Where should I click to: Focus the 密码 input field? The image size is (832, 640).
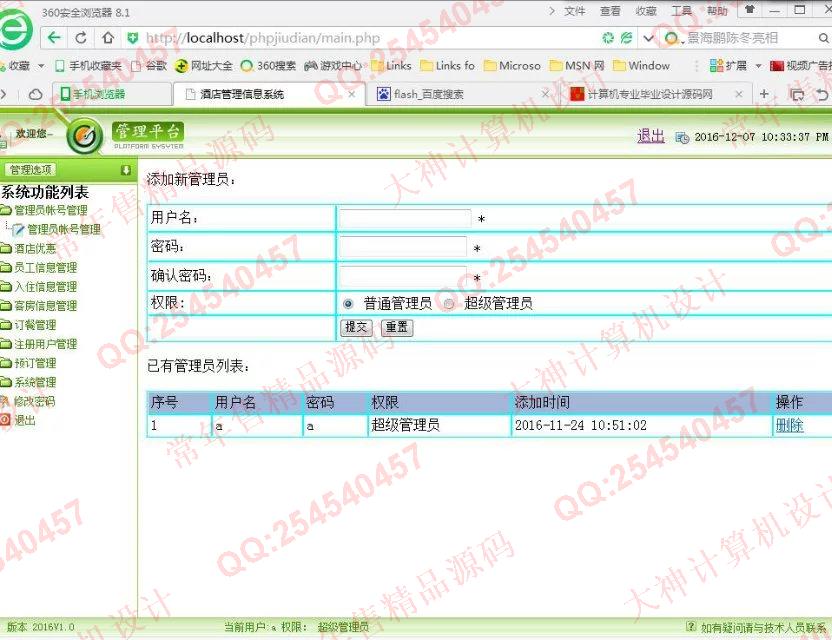[403, 247]
